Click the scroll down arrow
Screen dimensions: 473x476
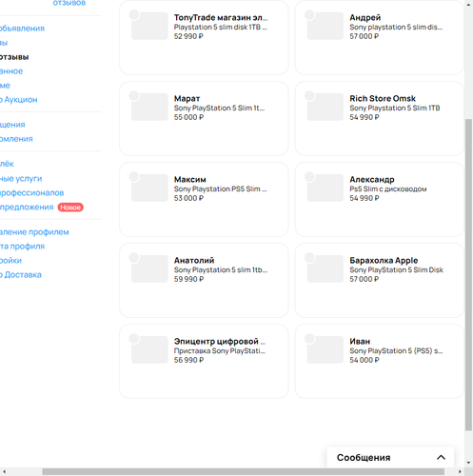click(x=468, y=463)
